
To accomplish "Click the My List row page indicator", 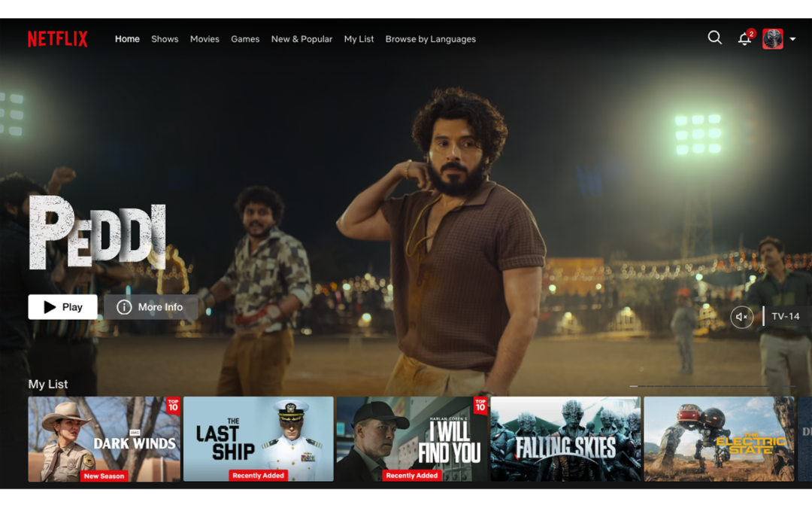I will coord(712,386).
